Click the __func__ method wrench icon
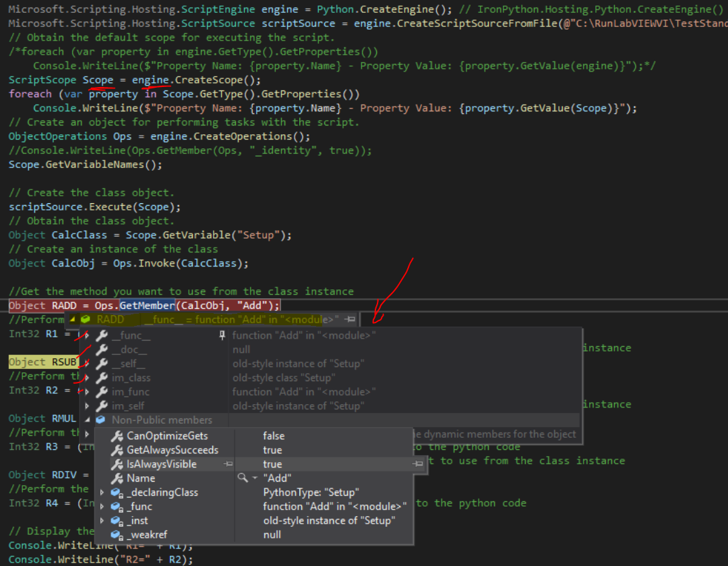The image size is (728, 566). point(101,335)
